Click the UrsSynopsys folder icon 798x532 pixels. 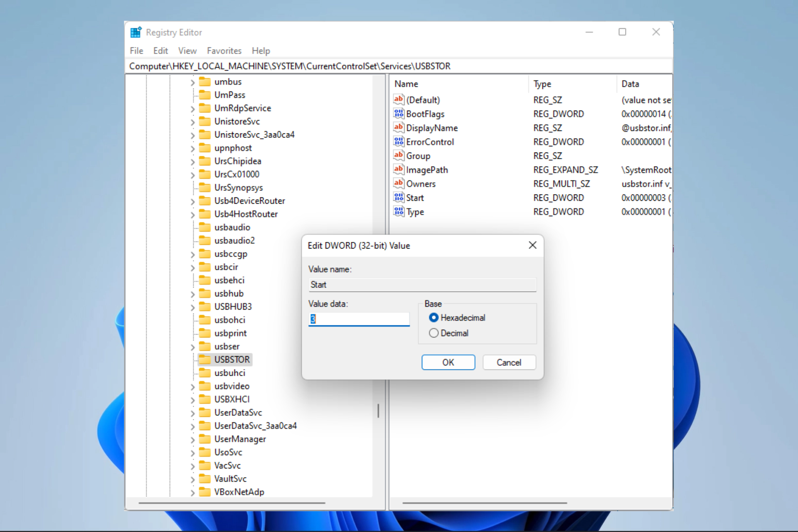pos(204,187)
